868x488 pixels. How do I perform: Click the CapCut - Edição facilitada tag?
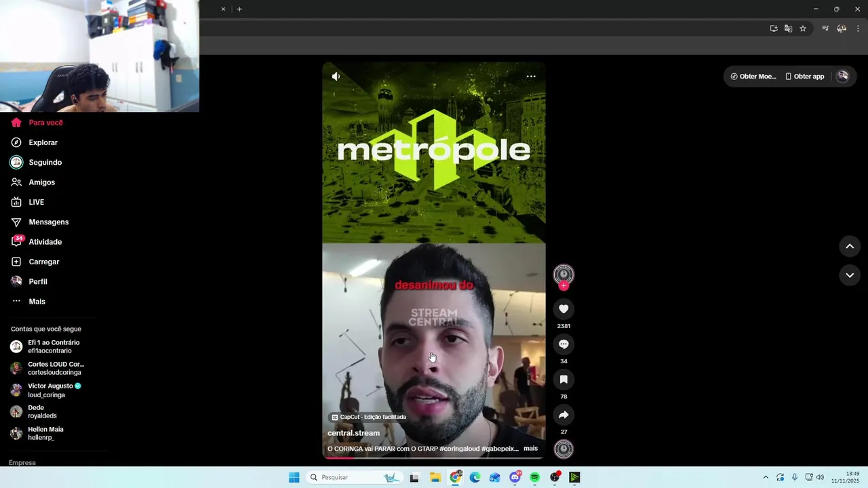coord(368,417)
